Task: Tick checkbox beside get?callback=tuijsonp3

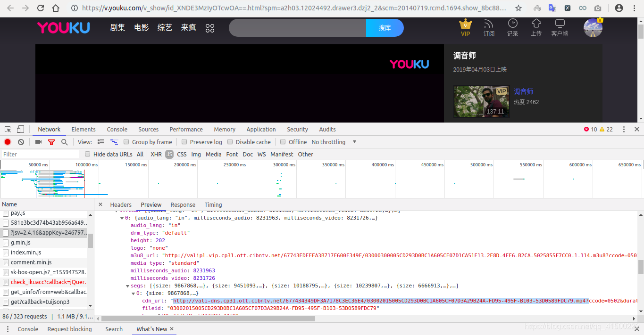Action: [6, 302]
